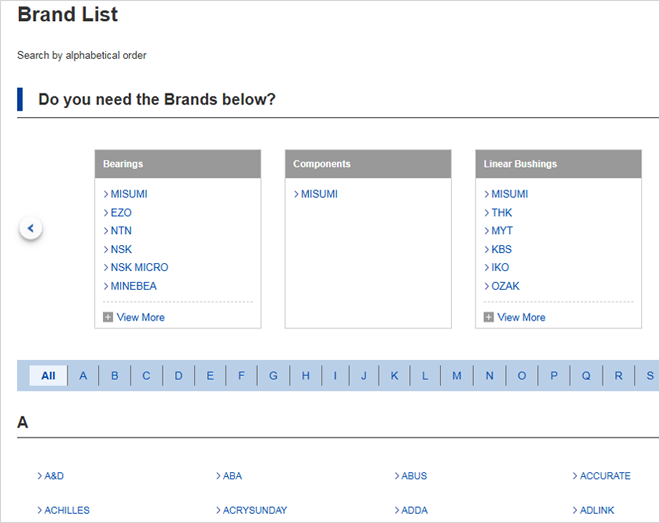Go to ACCURATE brand page
Viewport: 660px width, 523px height.
click(x=605, y=476)
